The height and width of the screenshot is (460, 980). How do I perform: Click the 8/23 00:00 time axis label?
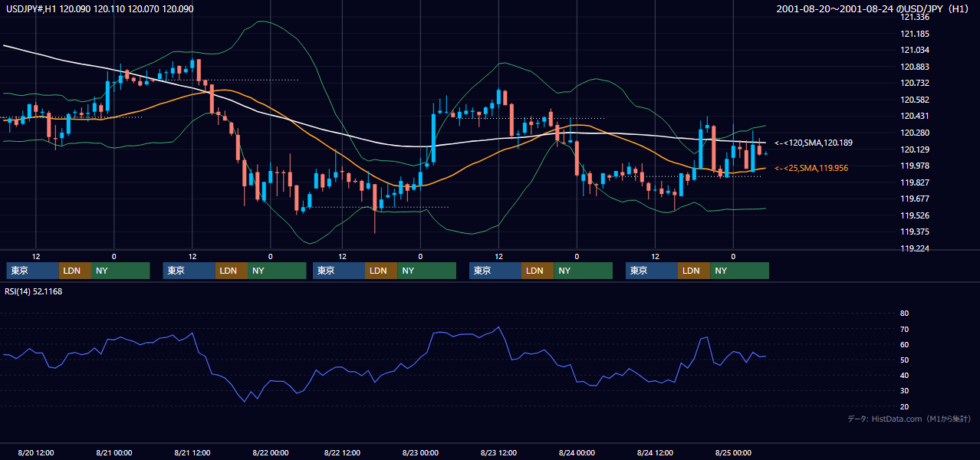coord(420,452)
